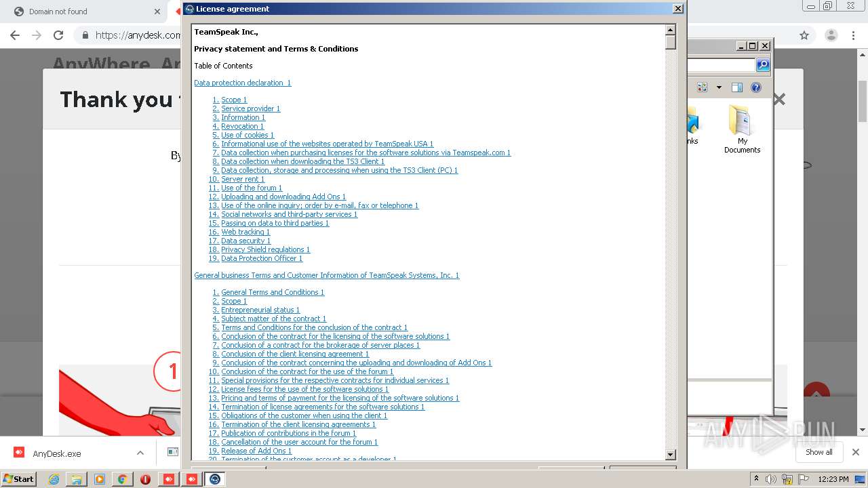Reload the Chrome page
Image resolution: width=868 pixels, height=488 pixels.
(x=58, y=35)
